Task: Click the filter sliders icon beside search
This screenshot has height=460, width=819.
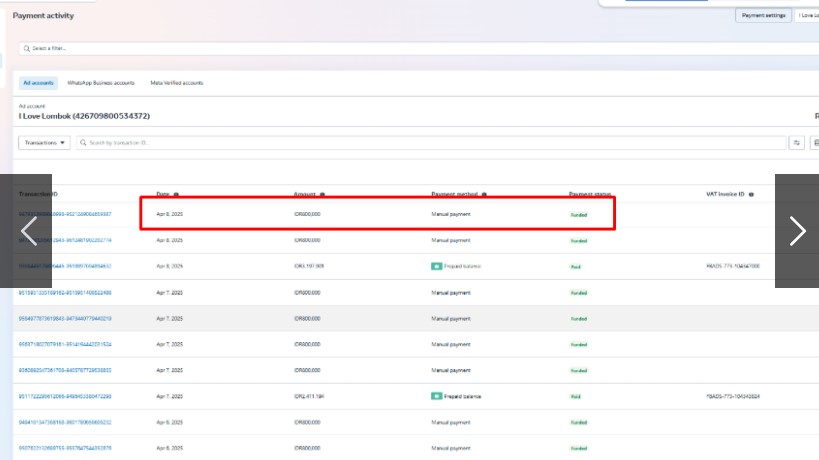Action: (x=797, y=143)
